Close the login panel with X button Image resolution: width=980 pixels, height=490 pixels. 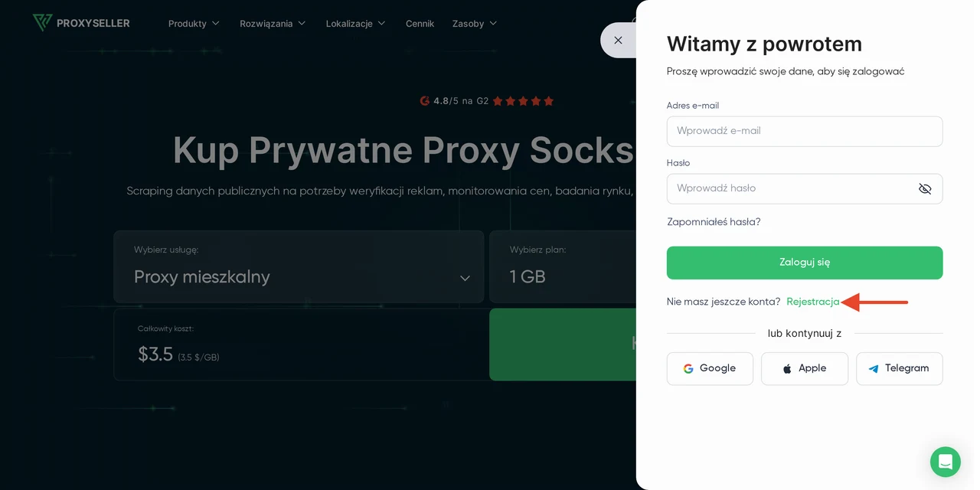[x=618, y=40]
